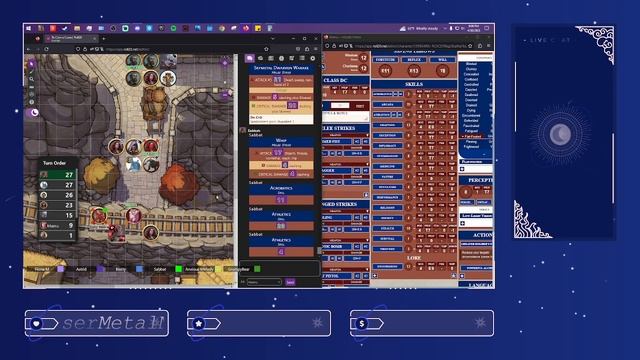Add a sense with plus under Perception
The width and height of the screenshot is (640, 360).
coord(462,223)
